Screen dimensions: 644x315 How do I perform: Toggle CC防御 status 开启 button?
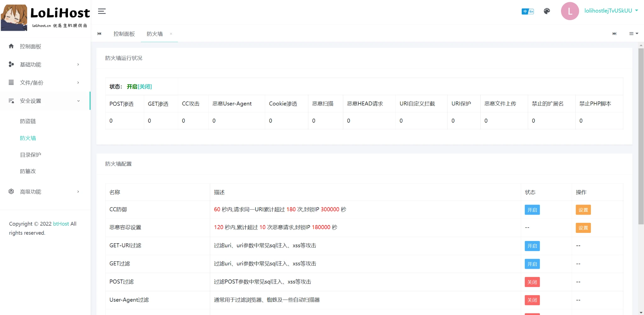[x=532, y=210]
